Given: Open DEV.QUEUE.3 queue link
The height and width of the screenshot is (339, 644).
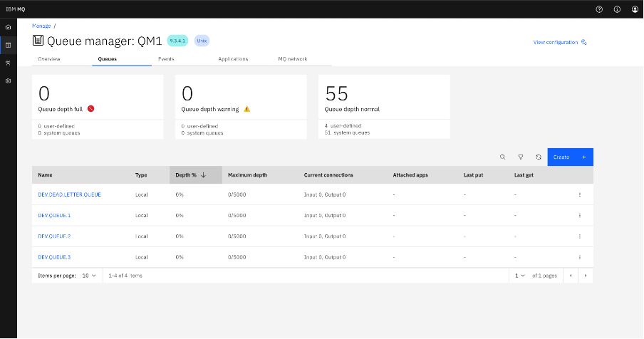Looking at the screenshot, I should 54,257.
